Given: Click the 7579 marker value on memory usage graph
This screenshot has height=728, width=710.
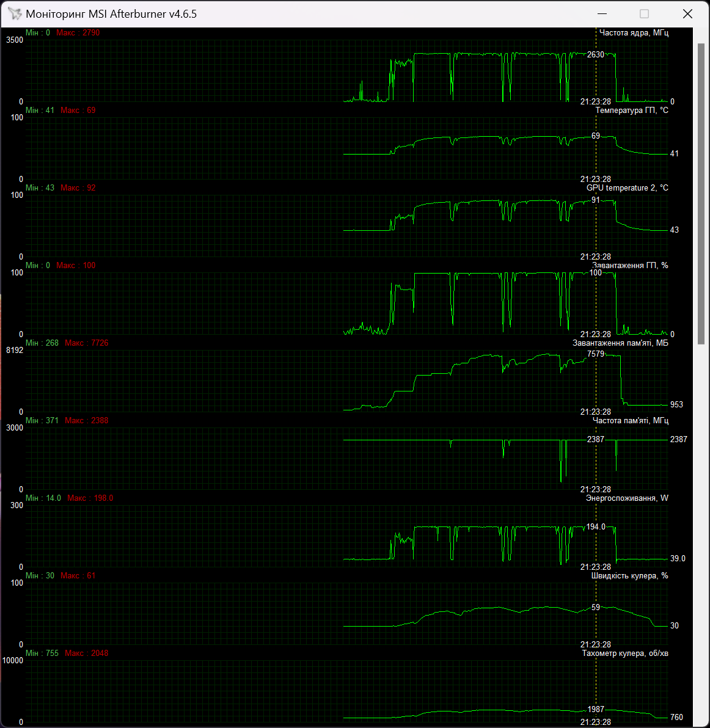Looking at the screenshot, I should (x=595, y=354).
